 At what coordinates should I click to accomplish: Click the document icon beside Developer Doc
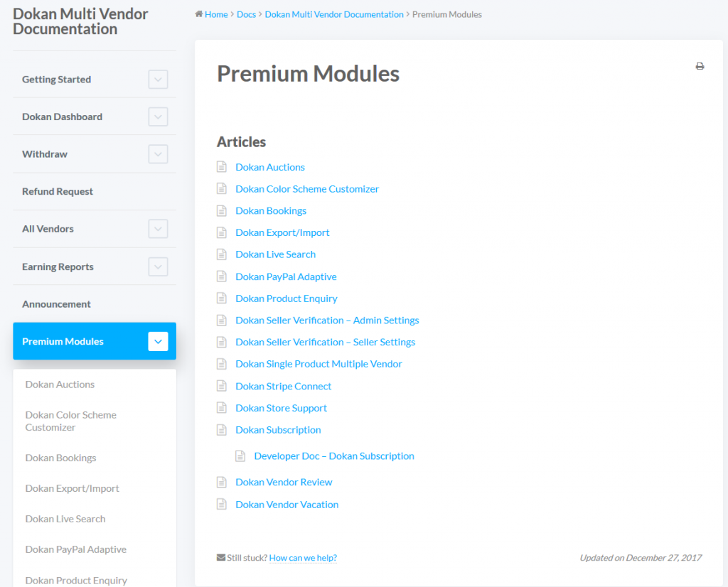pyautogui.click(x=240, y=455)
